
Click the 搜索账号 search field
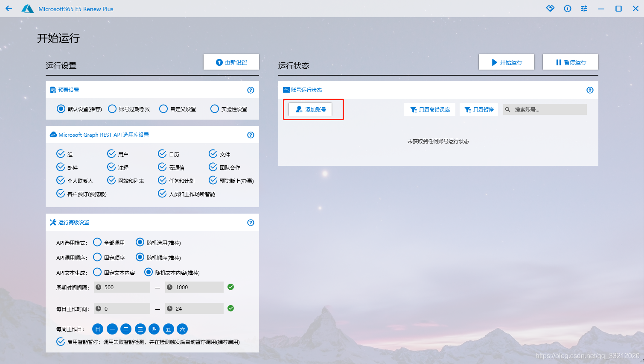[548, 110]
